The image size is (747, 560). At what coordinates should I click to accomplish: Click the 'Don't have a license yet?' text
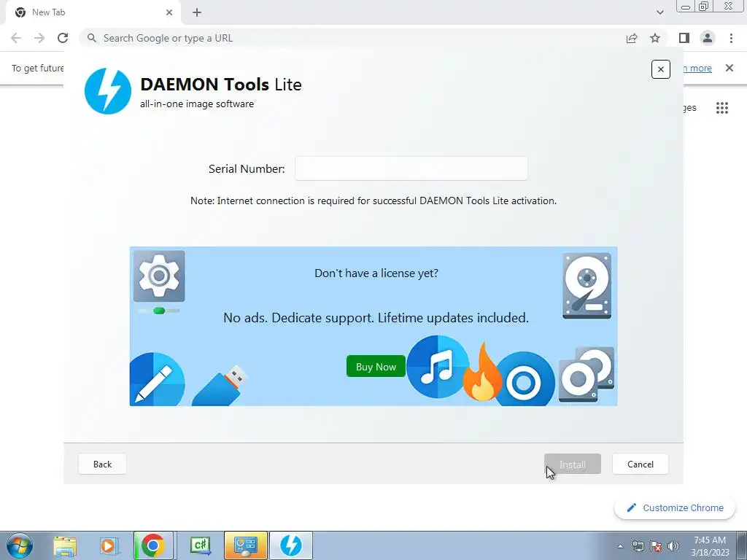376,273
